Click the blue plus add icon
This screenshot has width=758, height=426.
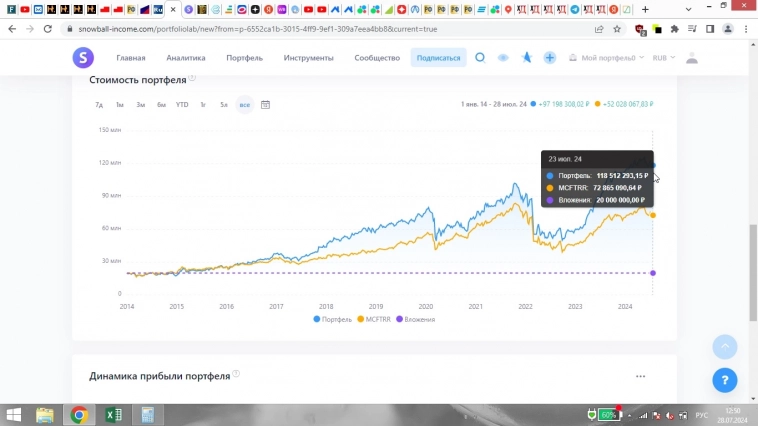[x=550, y=58]
